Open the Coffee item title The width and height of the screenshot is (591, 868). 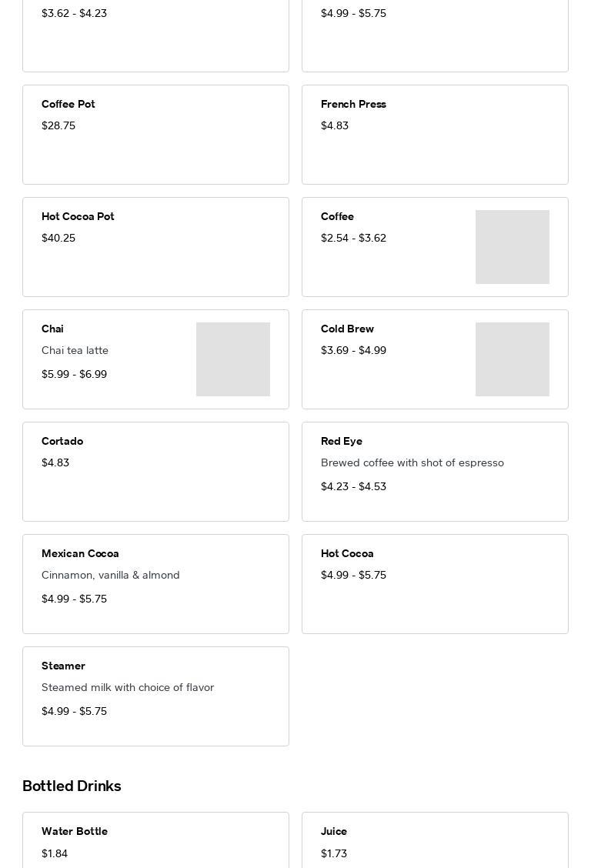(x=337, y=216)
